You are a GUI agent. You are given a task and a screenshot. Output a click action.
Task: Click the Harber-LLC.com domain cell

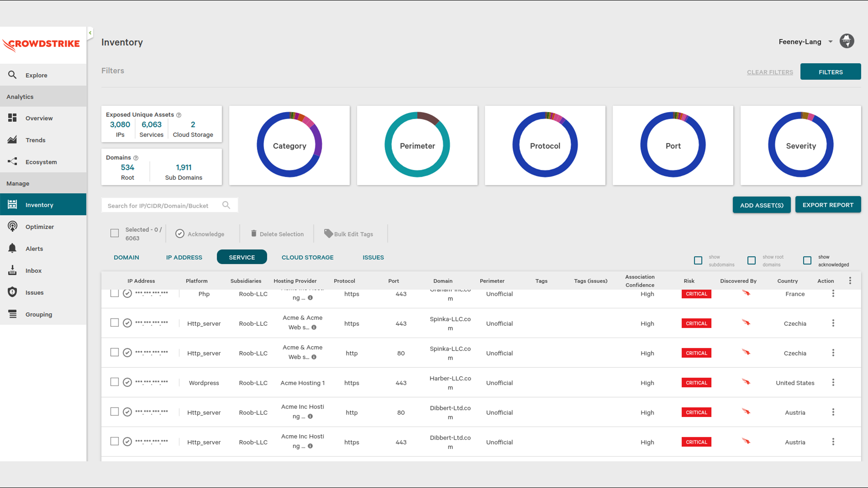pyautogui.click(x=450, y=383)
